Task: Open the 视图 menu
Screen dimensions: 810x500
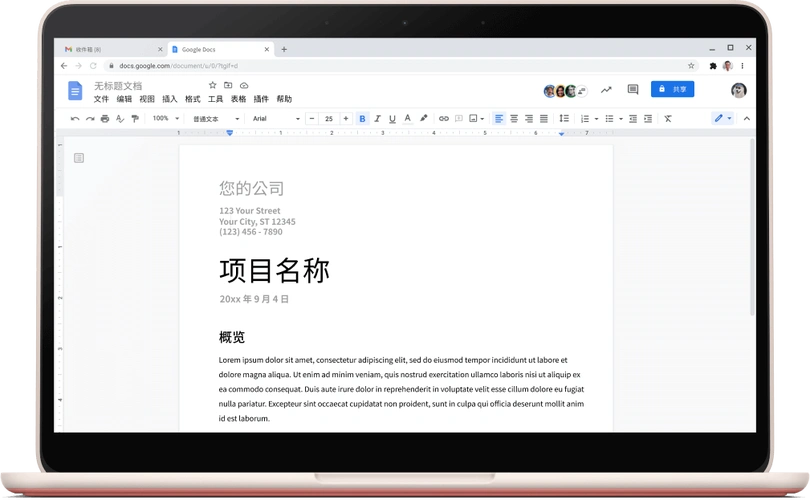Action: click(x=147, y=99)
